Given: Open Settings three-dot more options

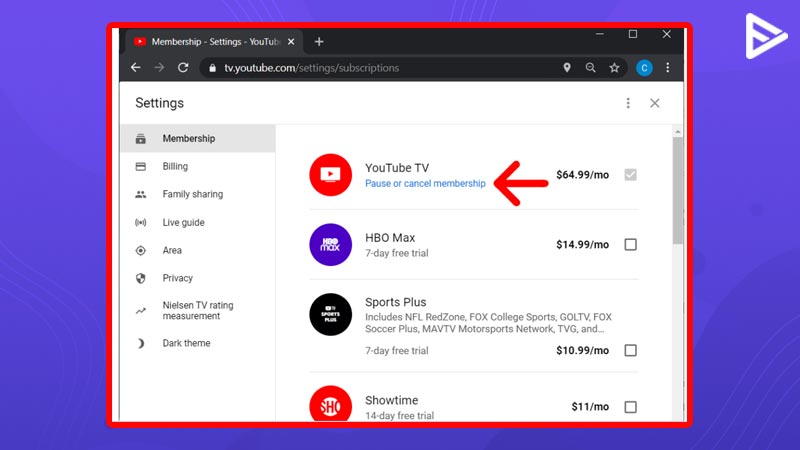Looking at the screenshot, I should click(628, 103).
